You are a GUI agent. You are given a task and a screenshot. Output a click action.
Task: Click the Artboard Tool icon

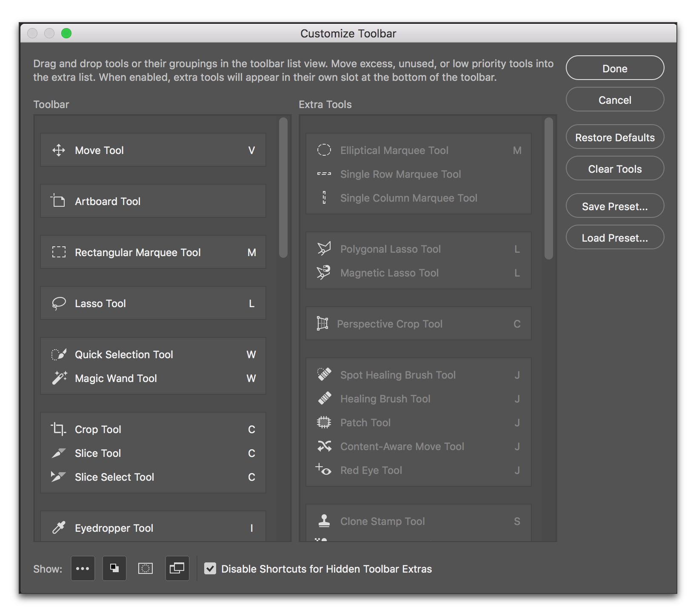pos(58,201)
